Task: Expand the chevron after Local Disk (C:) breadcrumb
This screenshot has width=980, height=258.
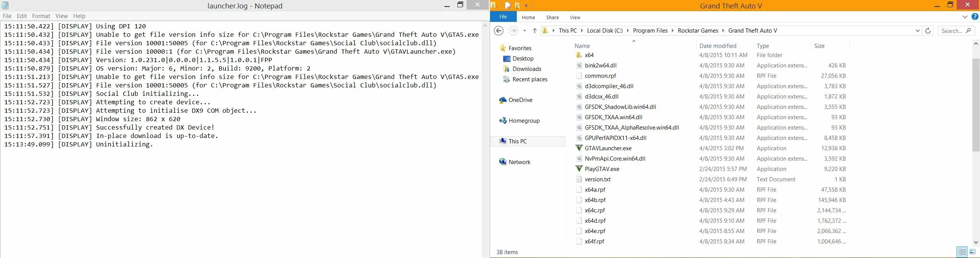Action: click(628, 31)
